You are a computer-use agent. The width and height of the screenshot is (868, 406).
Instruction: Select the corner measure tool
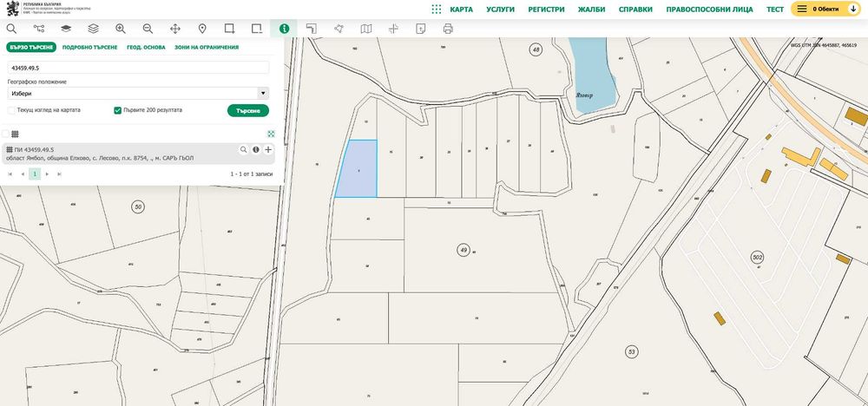coord(312,29)
